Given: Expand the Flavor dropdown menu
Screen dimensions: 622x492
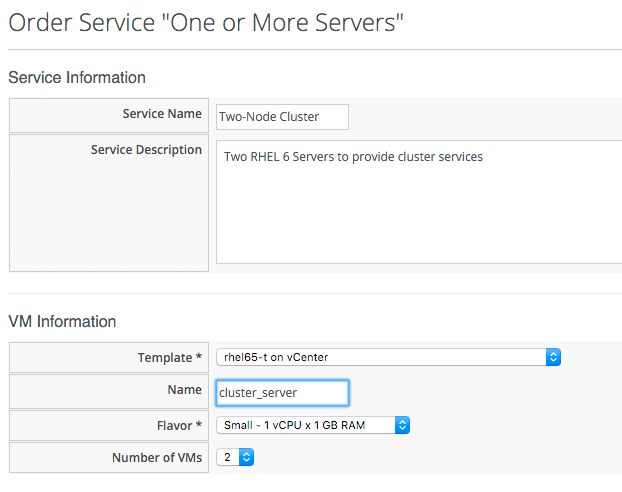Looking at the screenshot, I should pos(313,425).
